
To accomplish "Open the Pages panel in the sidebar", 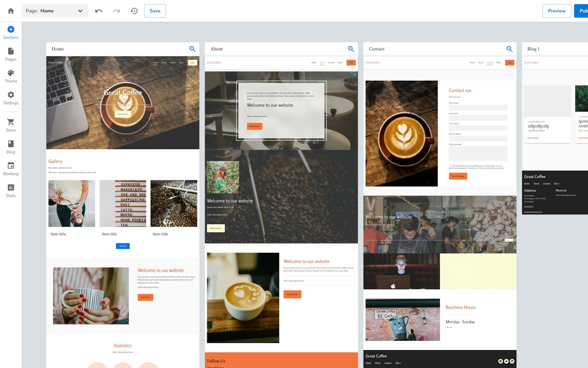I will 11,54.
